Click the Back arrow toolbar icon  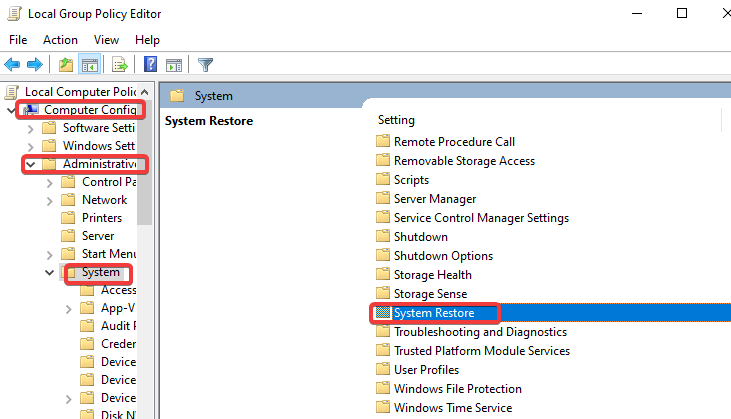coord(12,65)
